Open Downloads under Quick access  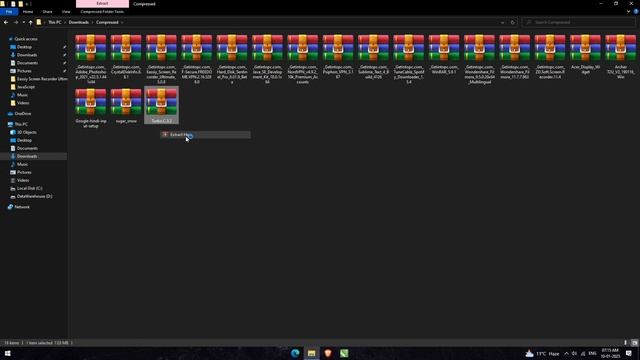27,55
